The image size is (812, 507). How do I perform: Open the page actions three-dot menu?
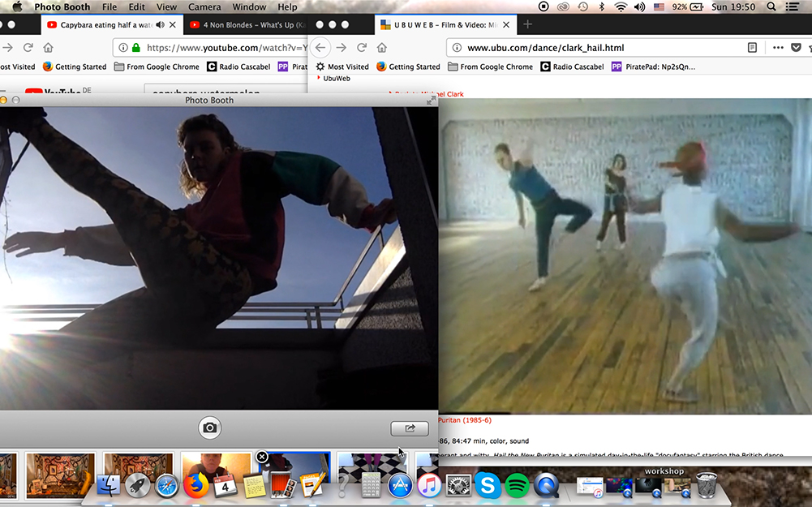coord(777,48)
